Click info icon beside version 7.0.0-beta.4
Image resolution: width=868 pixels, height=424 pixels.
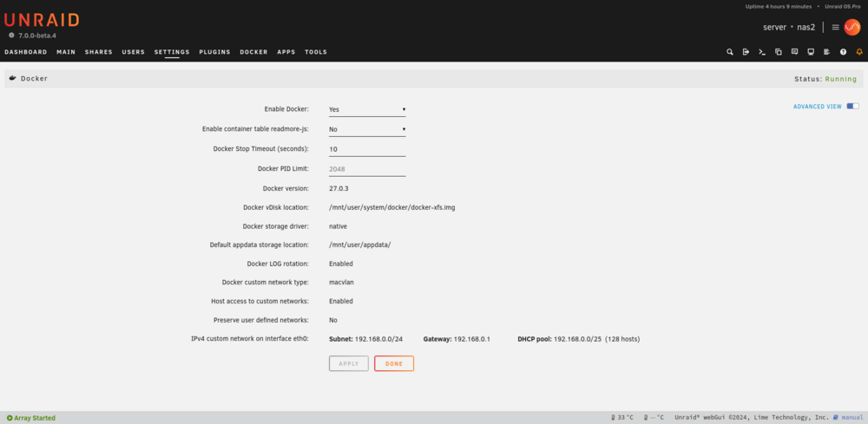pyautogui.click(x=11, y=36)
